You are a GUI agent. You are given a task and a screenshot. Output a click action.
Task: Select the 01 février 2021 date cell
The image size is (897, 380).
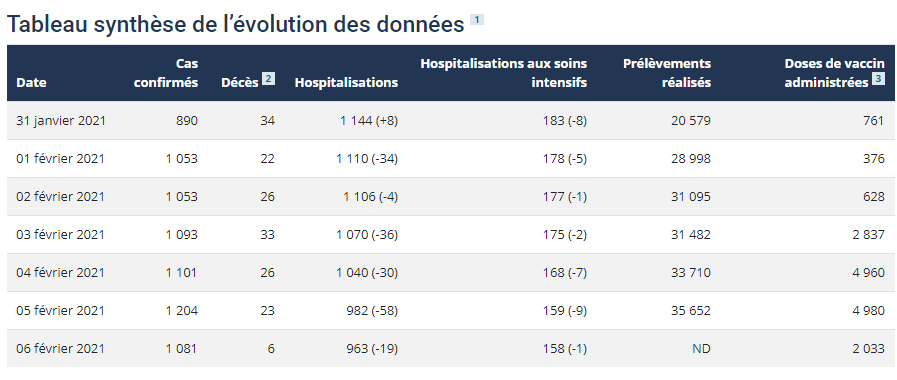pos(61,159)
